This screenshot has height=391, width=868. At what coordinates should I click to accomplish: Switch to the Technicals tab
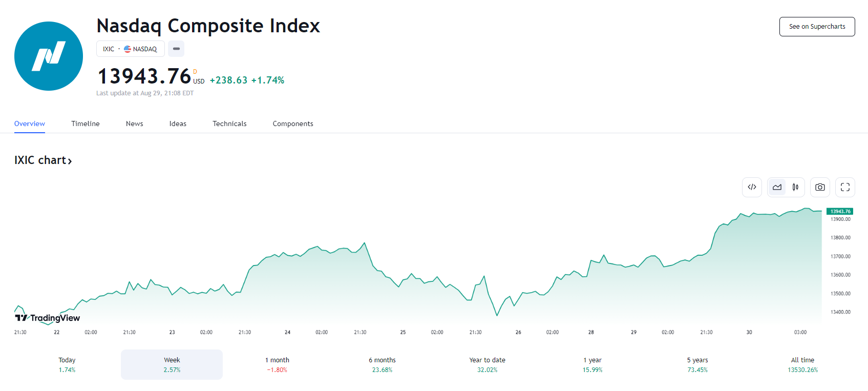pyautogui.click(x=229, y=124)
